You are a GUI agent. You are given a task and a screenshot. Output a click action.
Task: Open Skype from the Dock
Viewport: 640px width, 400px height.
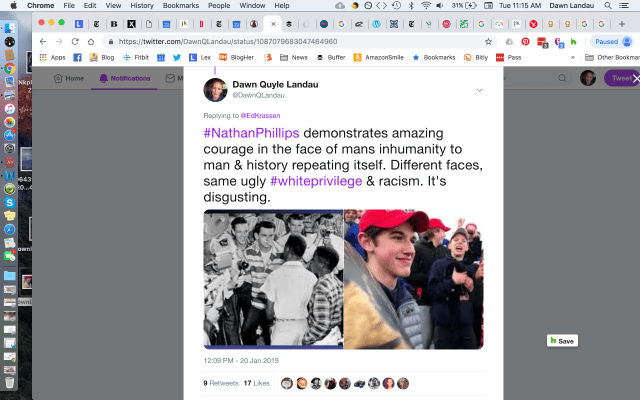click(x=9, y=202)
